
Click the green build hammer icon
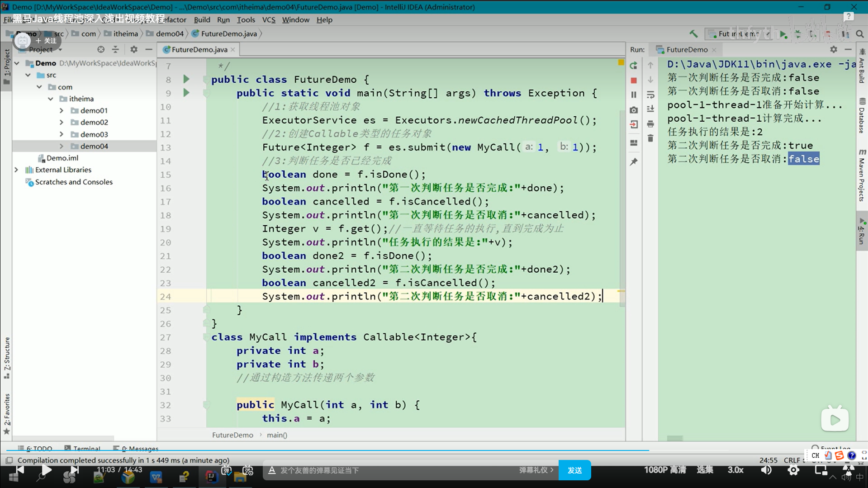coord(693,34)
